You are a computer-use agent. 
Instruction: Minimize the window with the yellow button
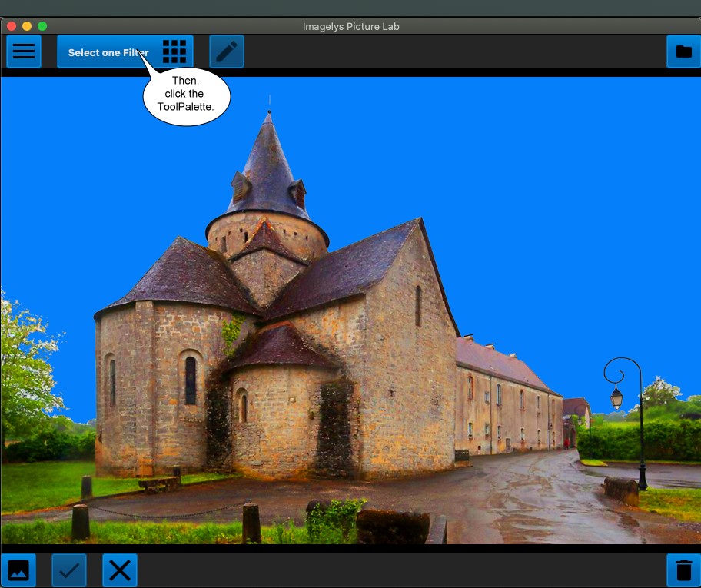[x=27, y=26]
